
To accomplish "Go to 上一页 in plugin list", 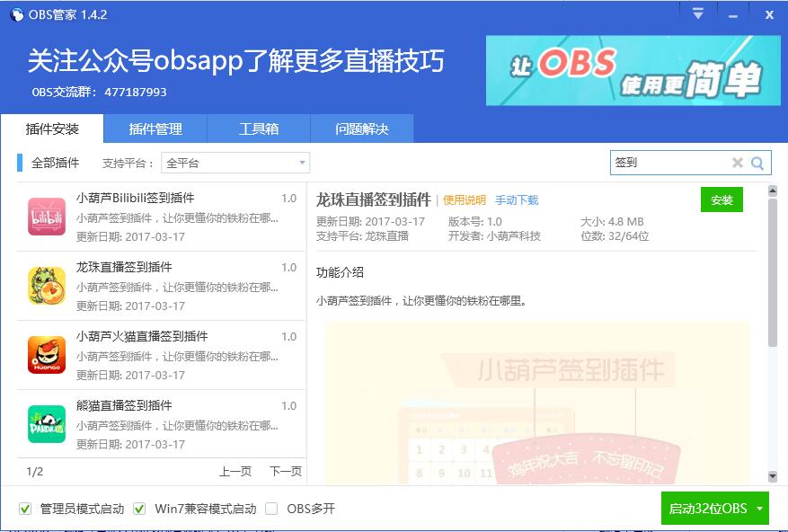I will [235, 471].
